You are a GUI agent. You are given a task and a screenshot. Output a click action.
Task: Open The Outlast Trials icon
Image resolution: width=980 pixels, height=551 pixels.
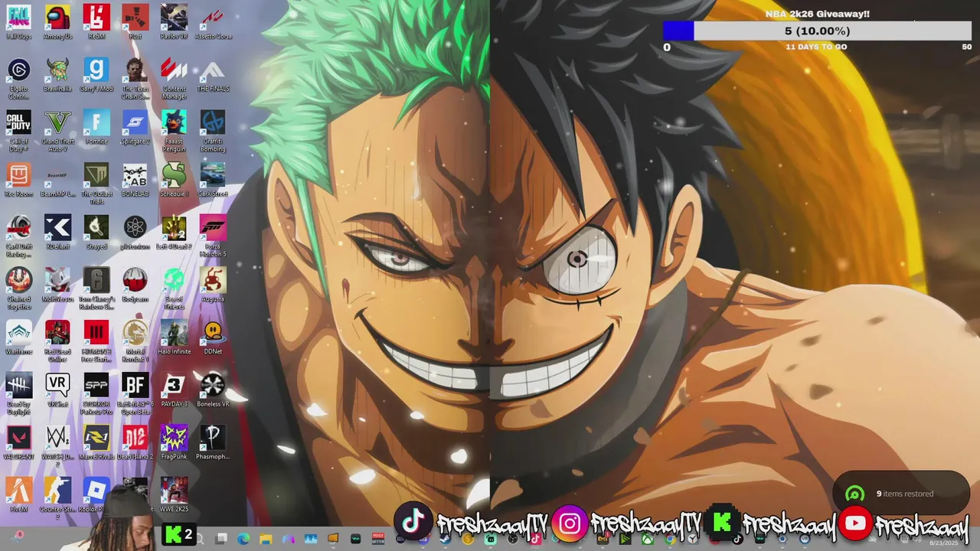coord(96,183)
